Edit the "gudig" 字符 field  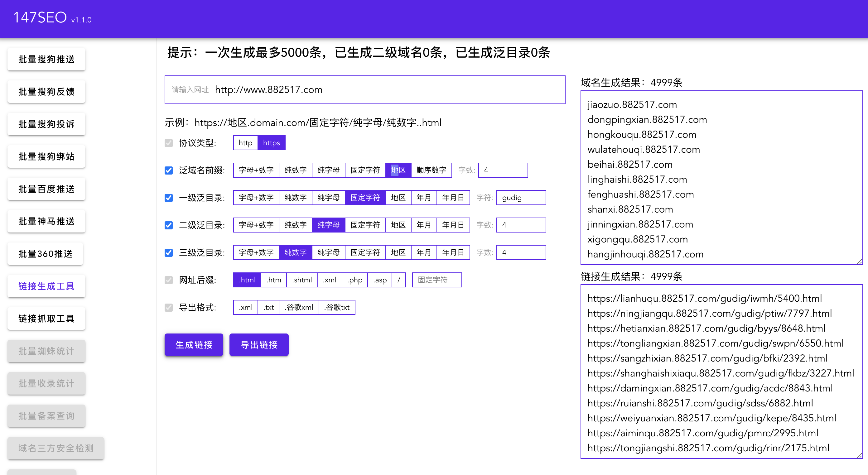[x=521, y=197]
